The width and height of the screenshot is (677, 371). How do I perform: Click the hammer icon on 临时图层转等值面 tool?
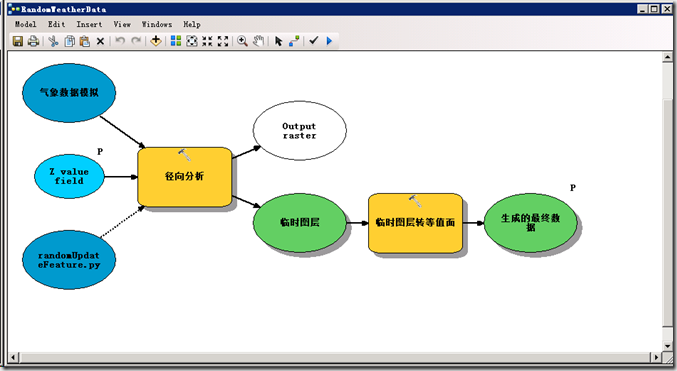pyautogui.click(x=415, y=201)
